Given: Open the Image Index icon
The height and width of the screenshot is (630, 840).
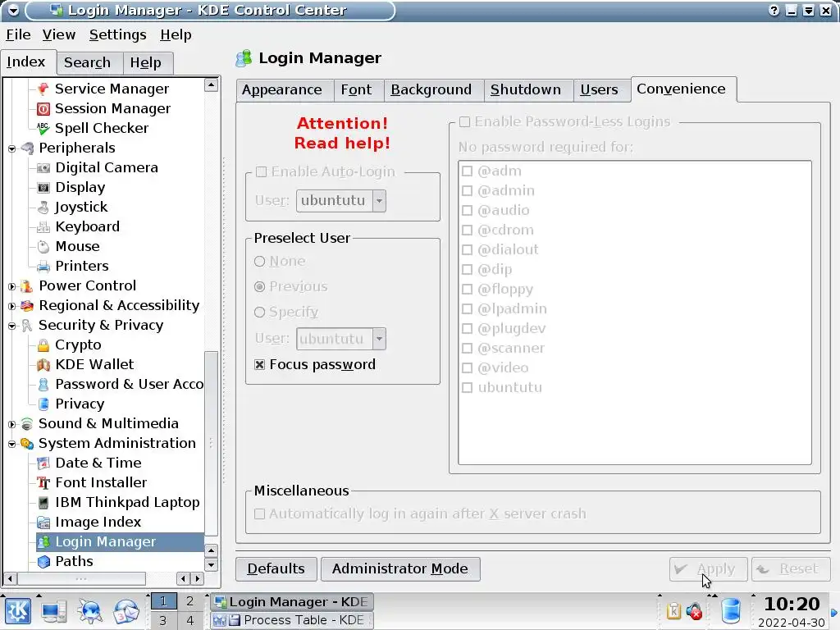Looking at the screenshot, I should 43,523.
